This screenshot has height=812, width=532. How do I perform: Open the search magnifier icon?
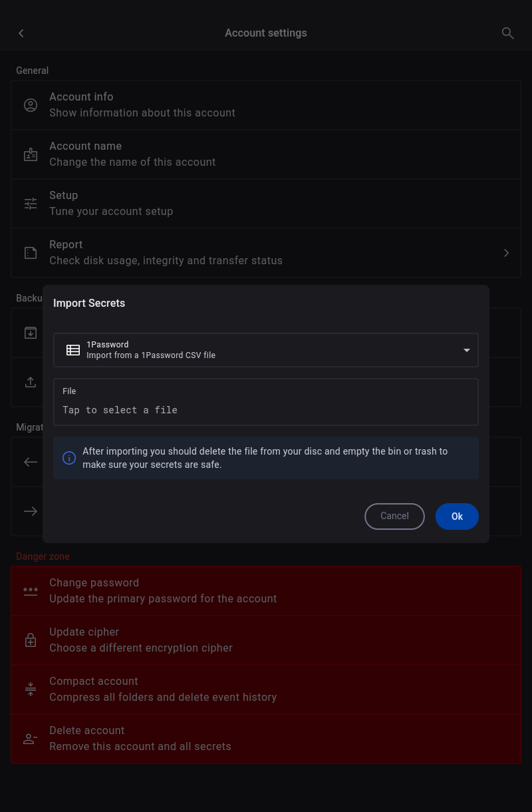point(507,33)
